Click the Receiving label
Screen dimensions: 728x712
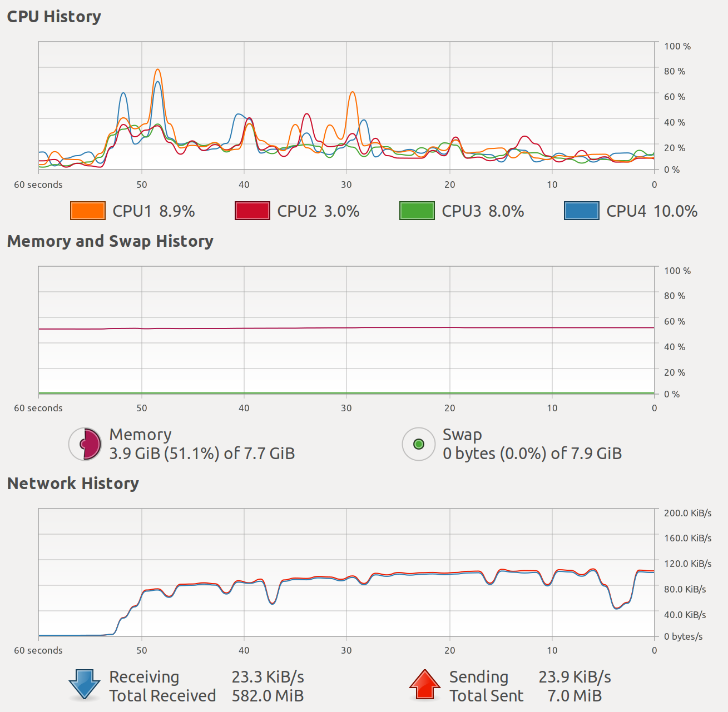[x=144, y=678]
